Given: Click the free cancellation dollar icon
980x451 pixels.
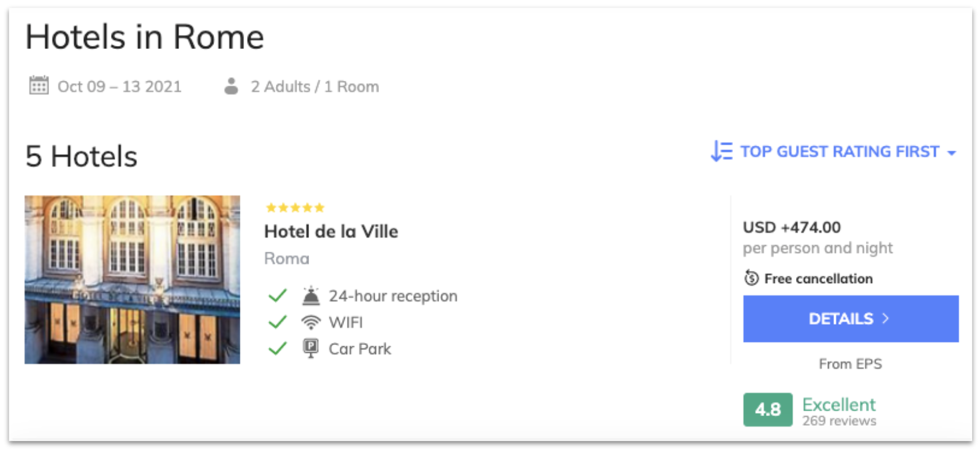Looking at the screenshot, I should 751,278.
